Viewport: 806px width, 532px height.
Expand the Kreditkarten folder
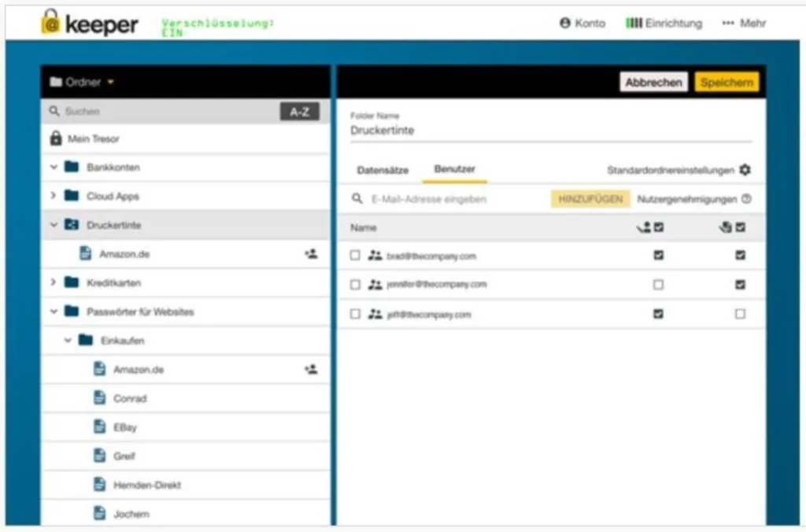(54, 283)
